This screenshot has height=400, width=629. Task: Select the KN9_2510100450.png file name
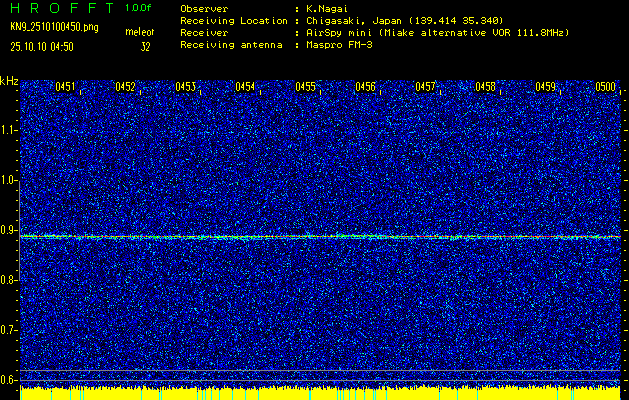coord(54,27)
